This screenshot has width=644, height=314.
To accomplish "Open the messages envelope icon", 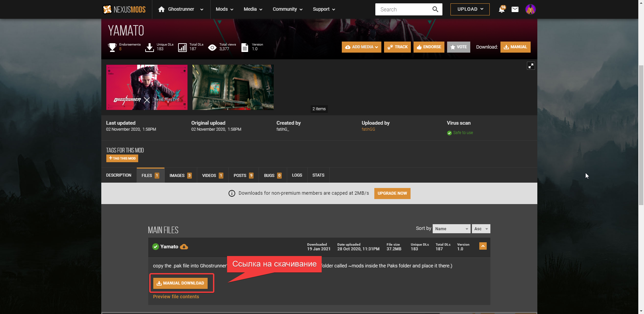I will pyautogui.click(x=515, y=9).
